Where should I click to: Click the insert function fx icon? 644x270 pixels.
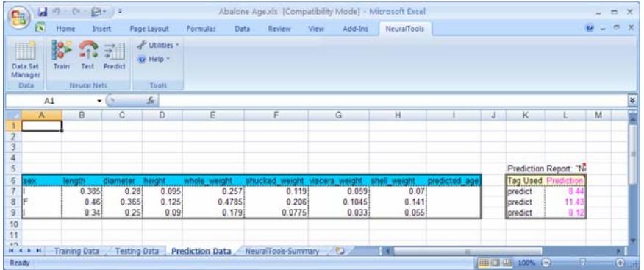pyautogui.click(x=150, y=101)
